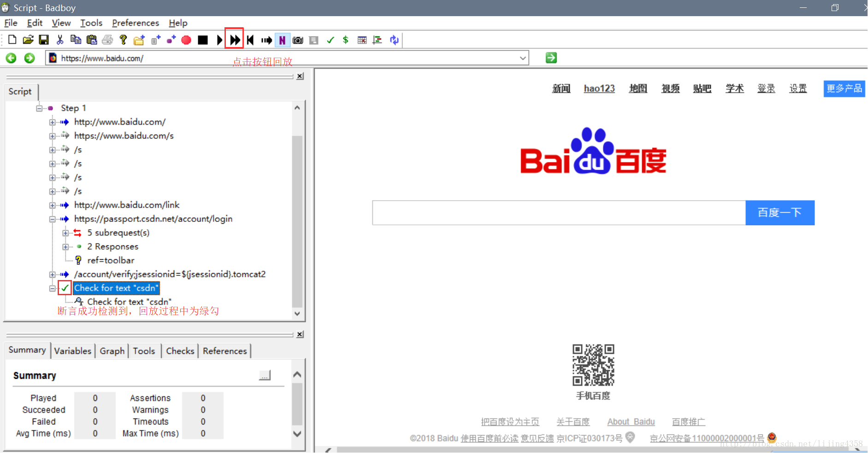This screenshot has width=868, height=453.
Task: Open the Help menu
Action: (x=178, y=23)
